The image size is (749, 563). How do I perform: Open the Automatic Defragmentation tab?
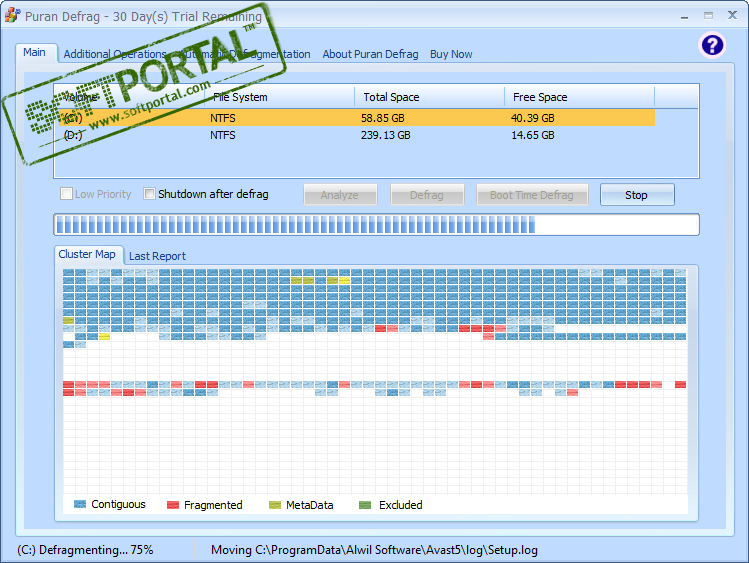click(x=245, y=54)
